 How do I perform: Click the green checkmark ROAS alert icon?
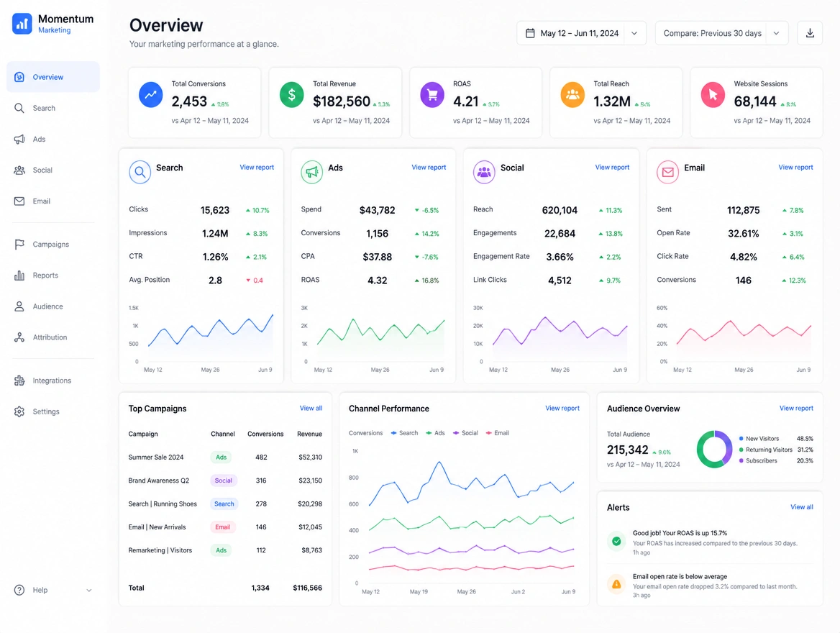click(x=616, y=541)
